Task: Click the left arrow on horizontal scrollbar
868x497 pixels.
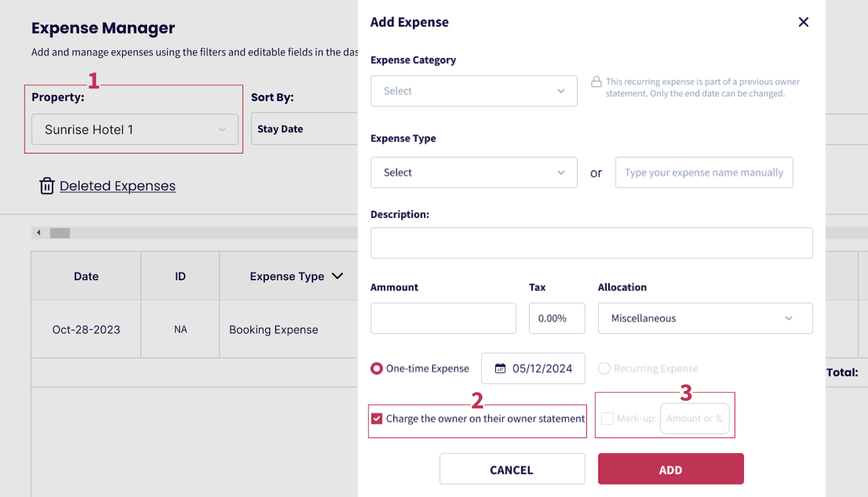Action: 39,233
